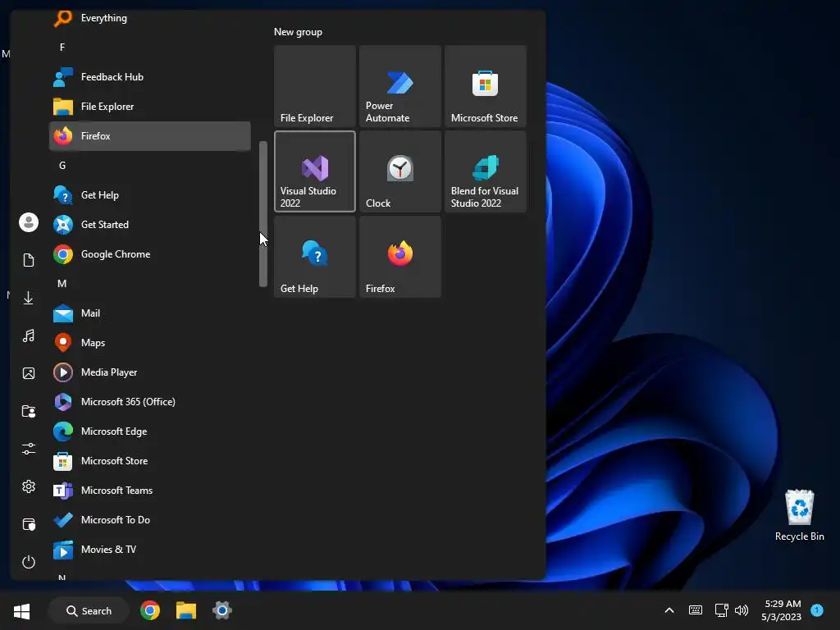Show hidden tray icons chevron
Screen dimensions: 840x630
[669, 610]
